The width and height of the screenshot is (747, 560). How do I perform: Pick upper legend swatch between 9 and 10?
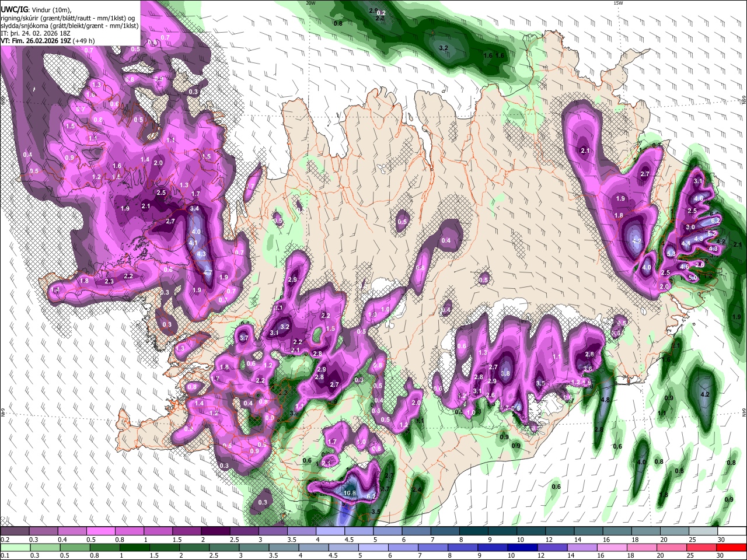[x=502, y=531]
